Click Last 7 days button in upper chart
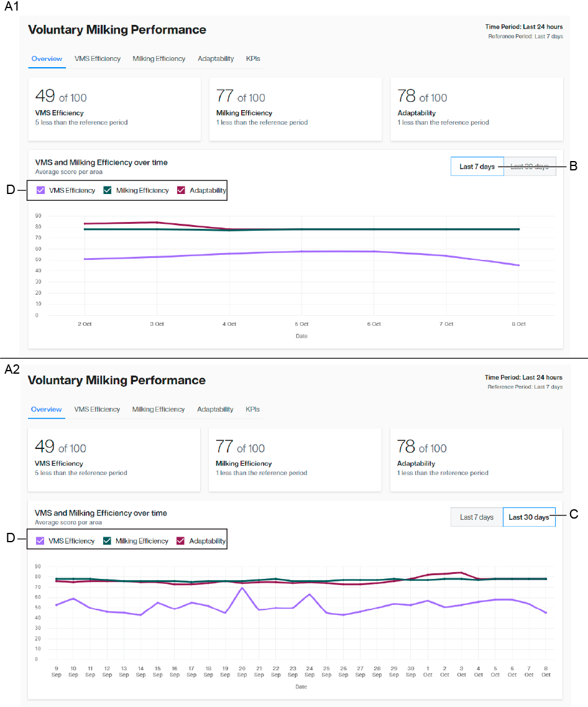588x707 pixels. tap(477, 167)
